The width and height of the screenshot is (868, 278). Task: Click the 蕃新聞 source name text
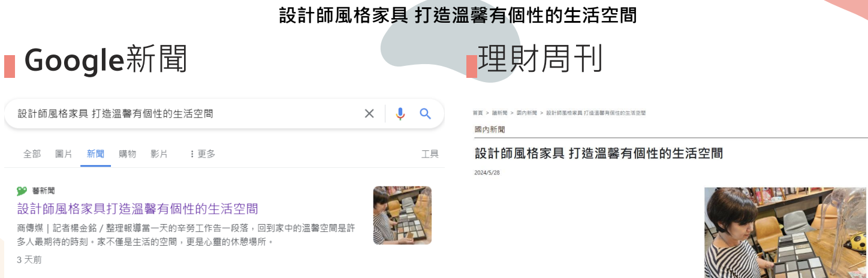(x=44, y=191)
